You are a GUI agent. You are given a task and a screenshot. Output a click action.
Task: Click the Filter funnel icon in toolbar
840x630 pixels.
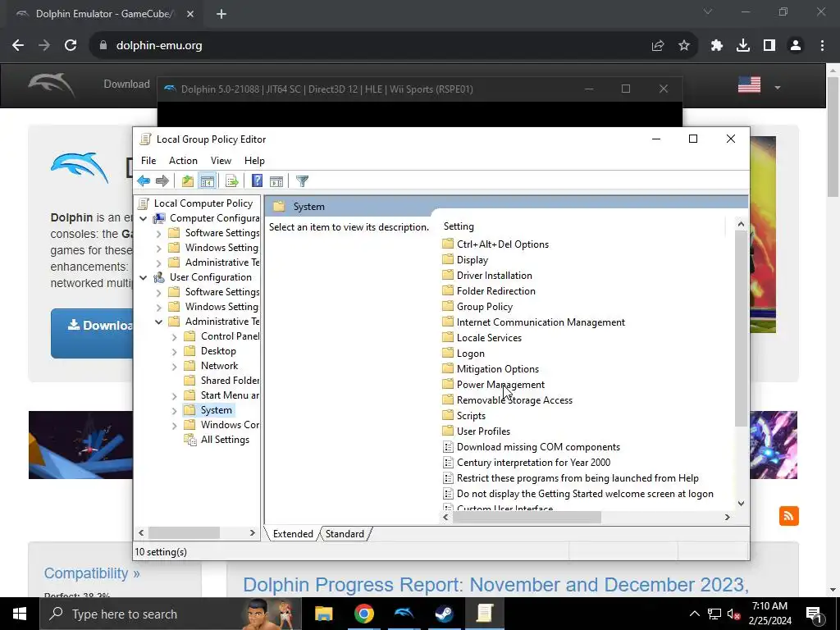[302, 181]
